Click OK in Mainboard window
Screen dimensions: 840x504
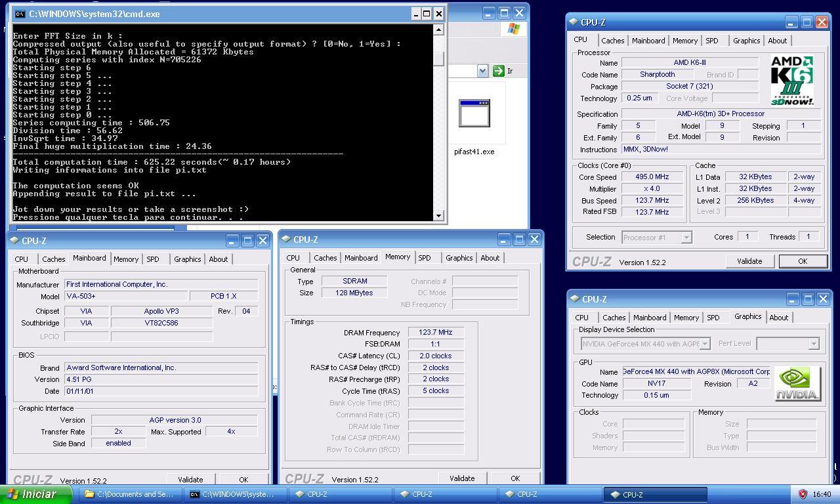[x=243, y=480]
